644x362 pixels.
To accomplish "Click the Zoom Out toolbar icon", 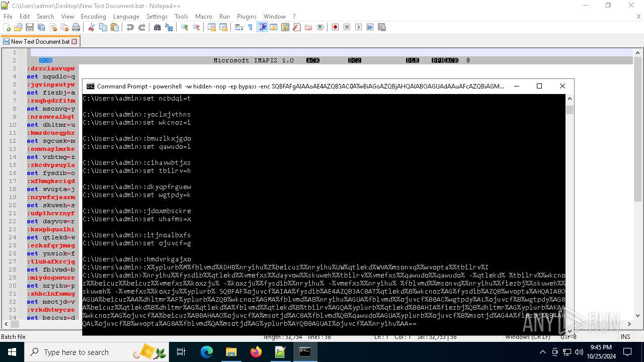I will click(x=196, y=27).
